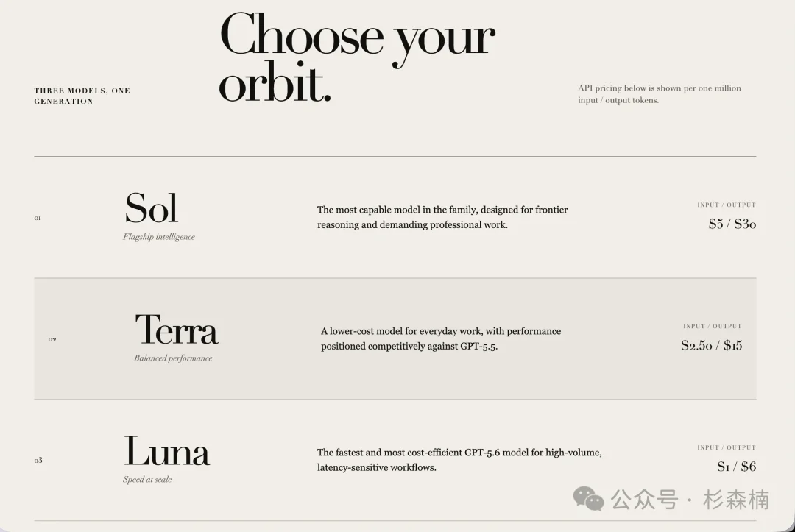Screen dimensions: 795x532
Task: Click the INPUT / OUTPUT label above Sol price
Action: pos(727,205)
